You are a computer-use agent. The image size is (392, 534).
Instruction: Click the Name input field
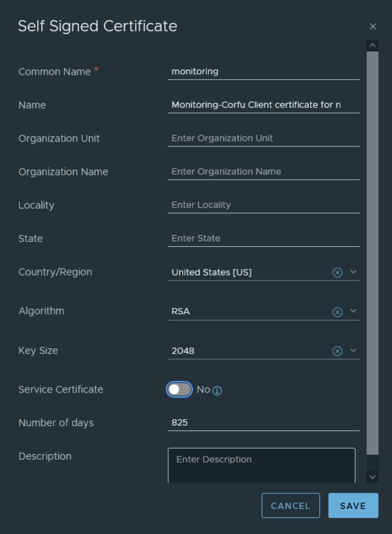click(x=263, y=105)
